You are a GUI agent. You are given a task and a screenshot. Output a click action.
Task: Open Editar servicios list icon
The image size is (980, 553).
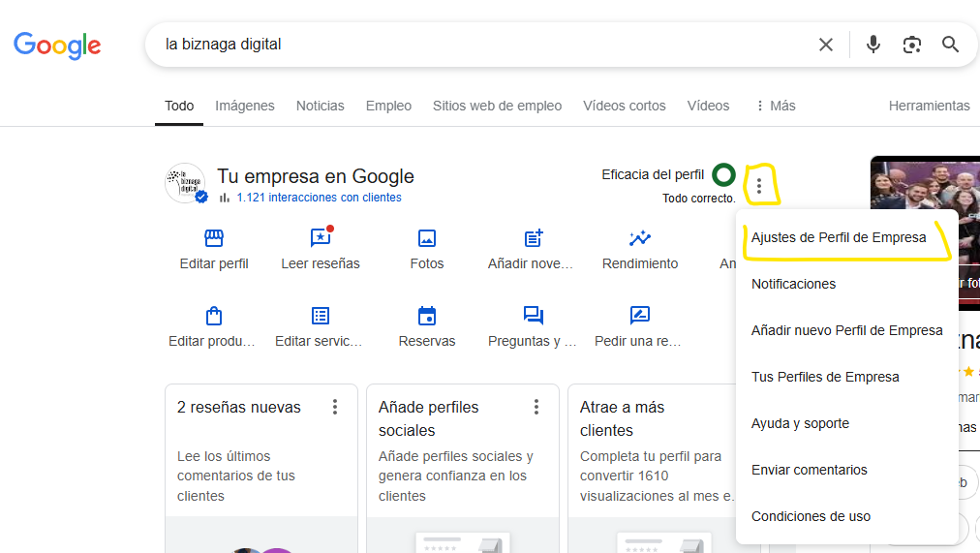pos(321,316)
